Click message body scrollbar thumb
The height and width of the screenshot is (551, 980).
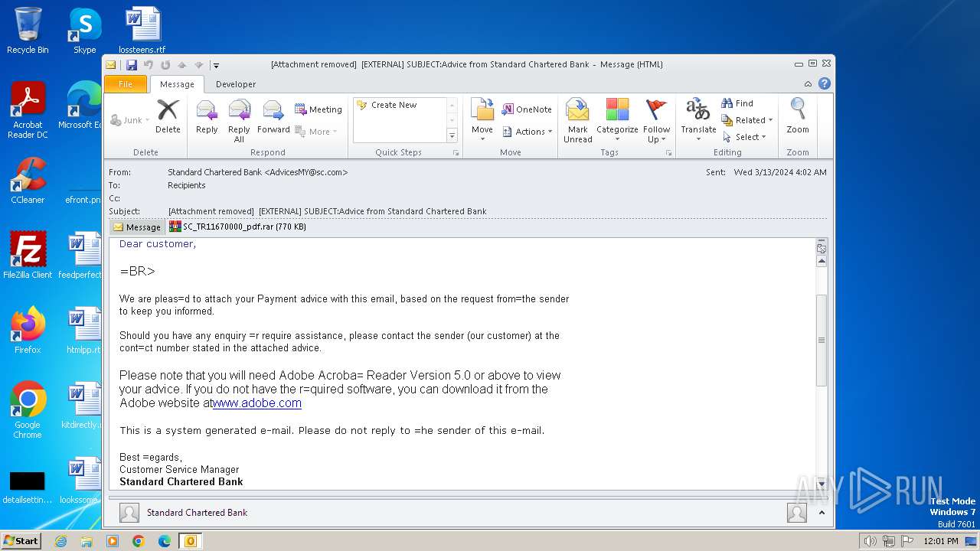tap(822, 340)
